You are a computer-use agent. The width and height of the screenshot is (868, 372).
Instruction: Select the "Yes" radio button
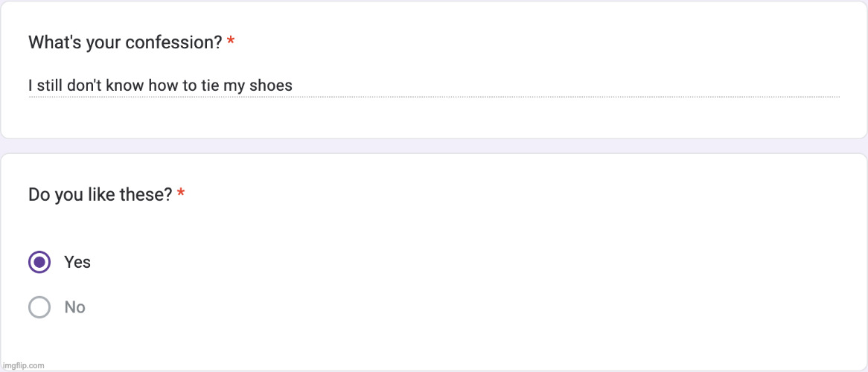39,262
